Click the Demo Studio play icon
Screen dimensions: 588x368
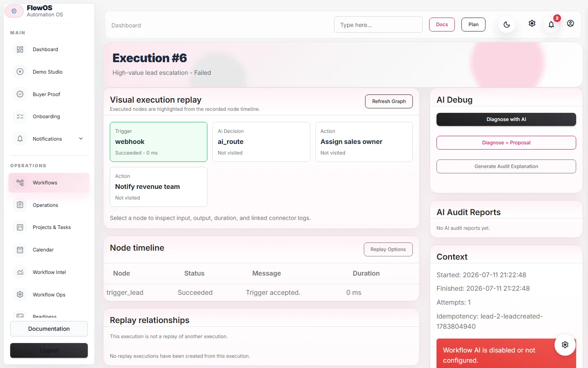20,72
